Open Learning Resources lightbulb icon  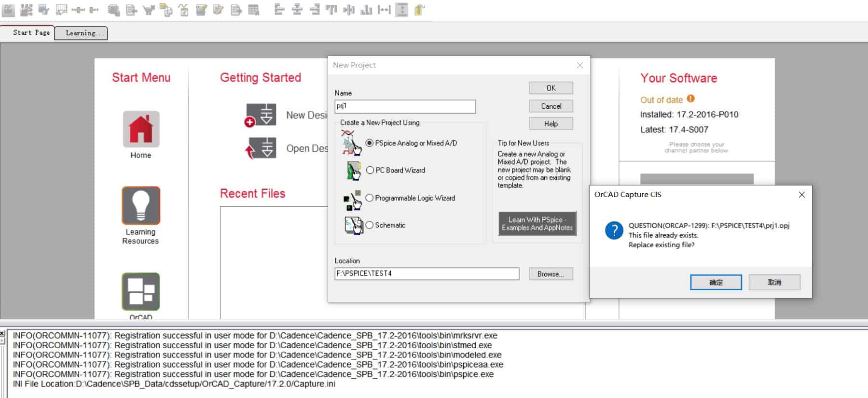(x=141, y=205)
